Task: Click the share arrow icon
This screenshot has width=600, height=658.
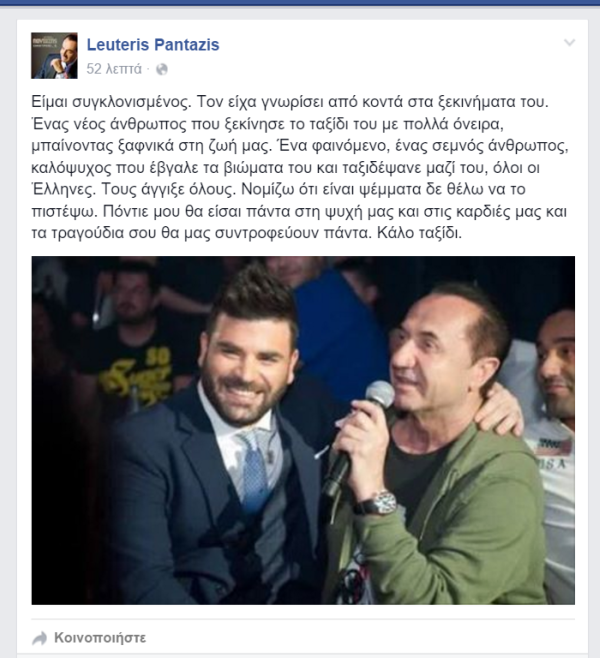Action: pyautogui.click(x=39, y=638)
